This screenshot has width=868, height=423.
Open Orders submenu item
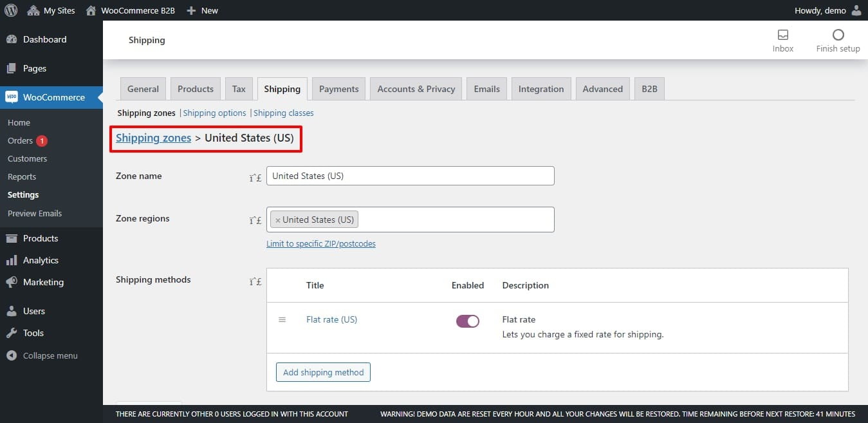(x=20, y=140)
